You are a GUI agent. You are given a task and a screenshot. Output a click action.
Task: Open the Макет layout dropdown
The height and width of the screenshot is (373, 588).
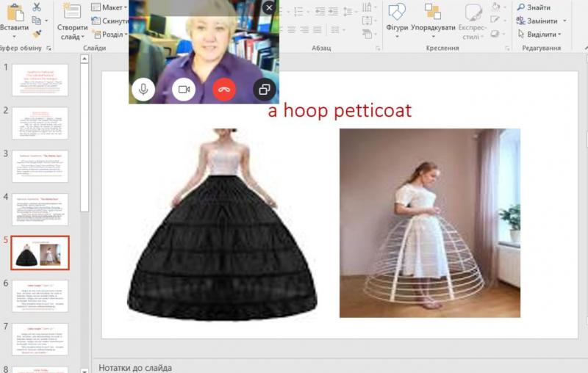coord(109,7)
